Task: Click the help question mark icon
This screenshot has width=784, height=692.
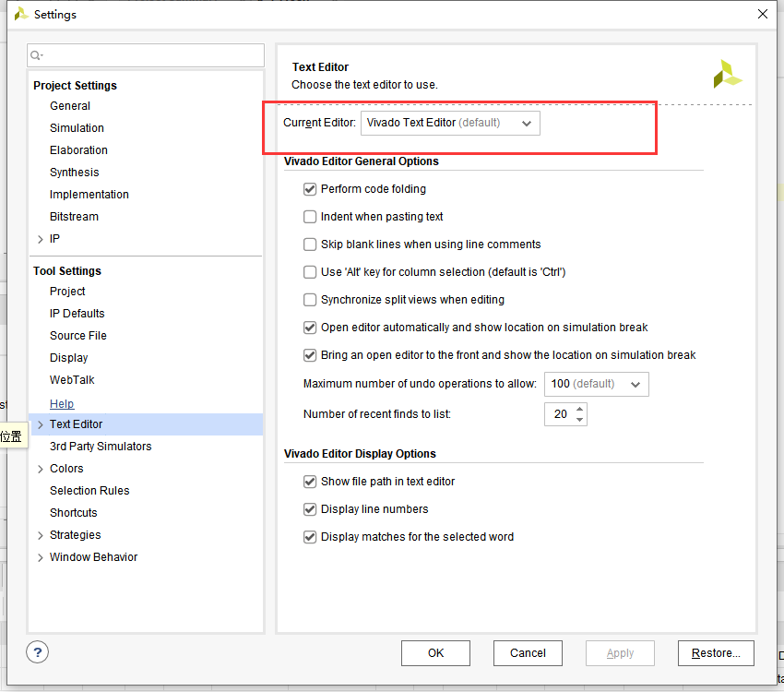Action: 38,652
